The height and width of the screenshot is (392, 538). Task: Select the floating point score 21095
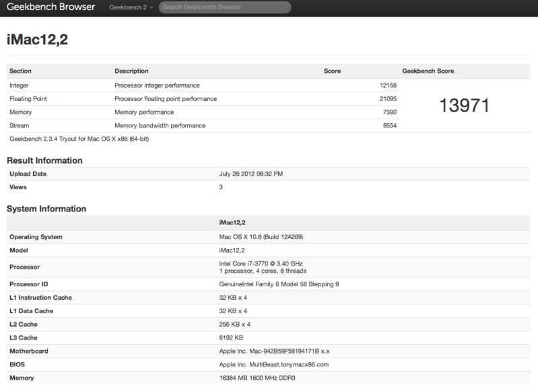pyautogui.click(x=388, y=99)
